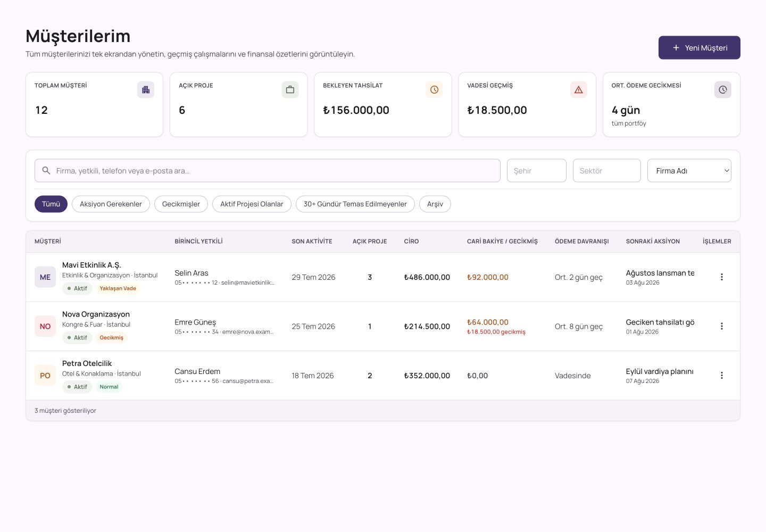Click the NO avatar of Nova Organizasyon
This screenshot has height=532, width=766.
pos(45,326)
